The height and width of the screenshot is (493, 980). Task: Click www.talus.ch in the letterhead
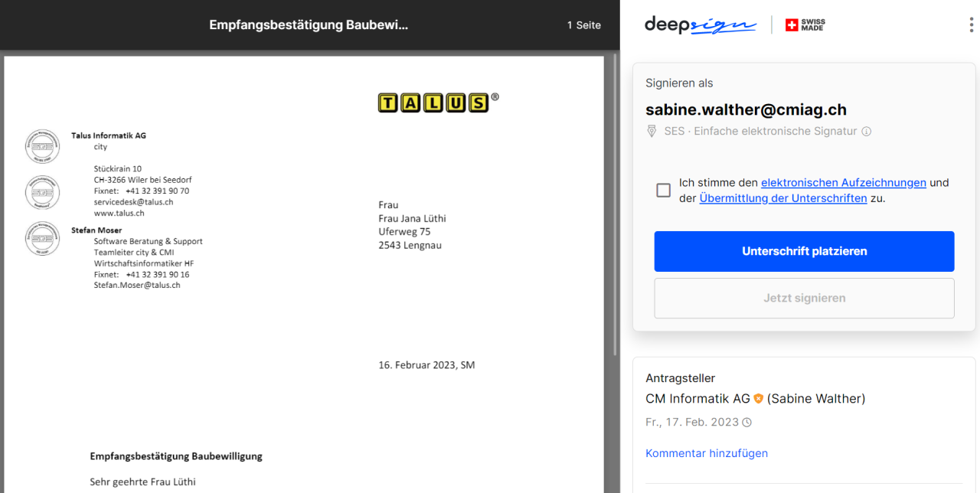[x=119, y=213]
